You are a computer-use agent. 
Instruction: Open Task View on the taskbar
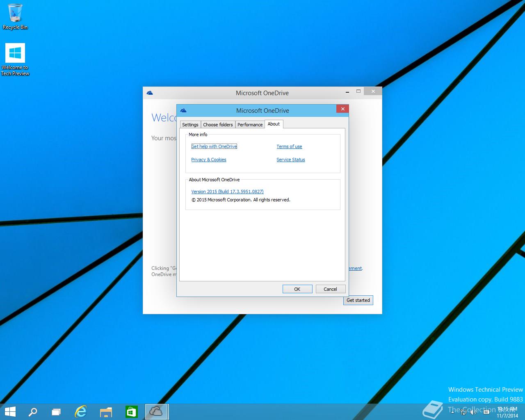point(56,411)
